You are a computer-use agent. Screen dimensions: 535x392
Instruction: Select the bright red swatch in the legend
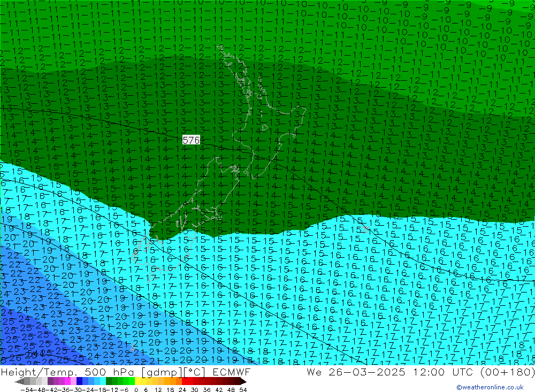187,381
